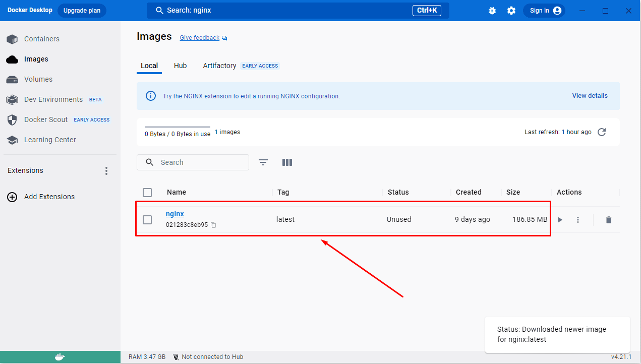Click the Docker whale icon at bottom-left
Viewport: 641px width, 364px height.
click(x=60, y=357)
